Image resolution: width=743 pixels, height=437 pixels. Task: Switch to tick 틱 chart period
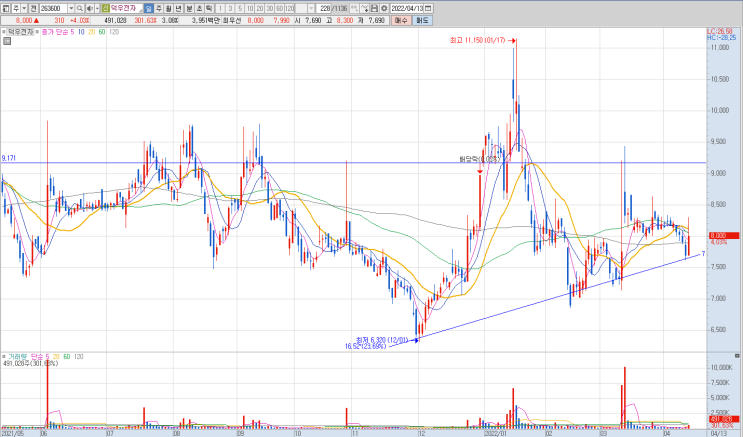[x=209, y=9]
